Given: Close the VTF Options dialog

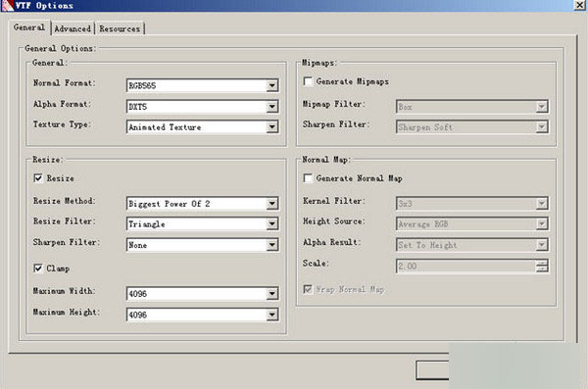Looking at the screenshot, I should click(x=580, y=5).
